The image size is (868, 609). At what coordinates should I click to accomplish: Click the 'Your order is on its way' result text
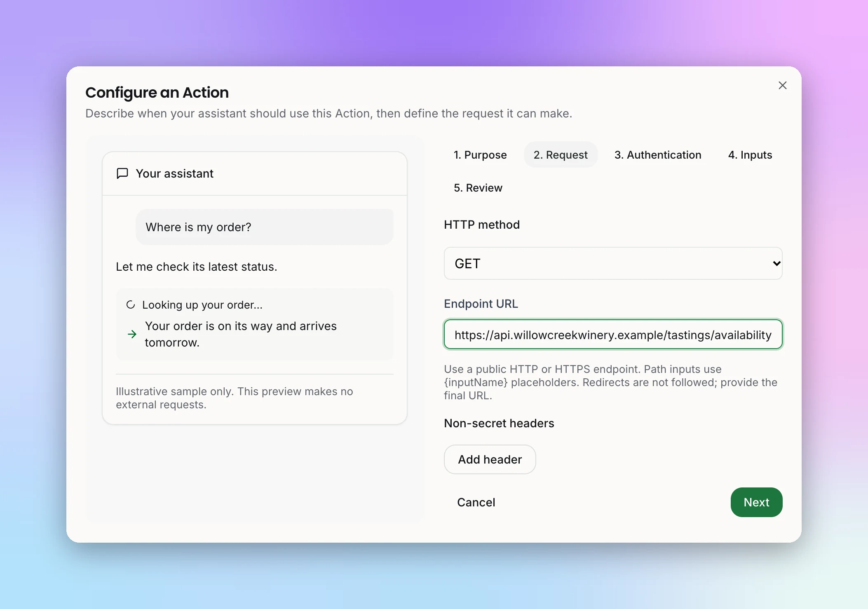point(241,334)
